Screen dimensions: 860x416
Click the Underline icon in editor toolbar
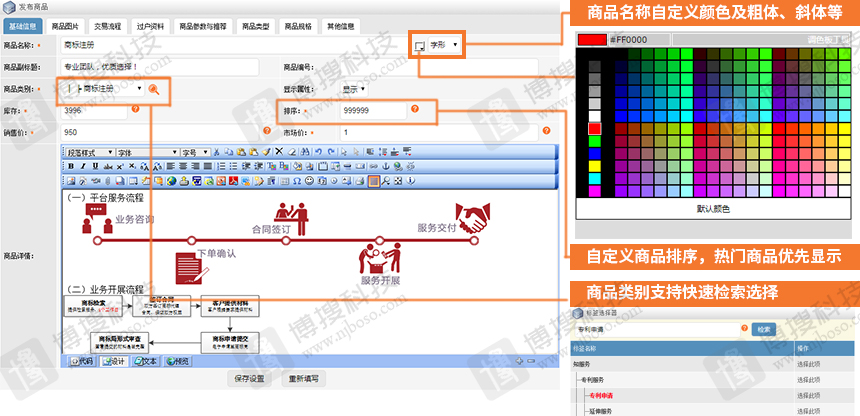click(x=94, y=166)
